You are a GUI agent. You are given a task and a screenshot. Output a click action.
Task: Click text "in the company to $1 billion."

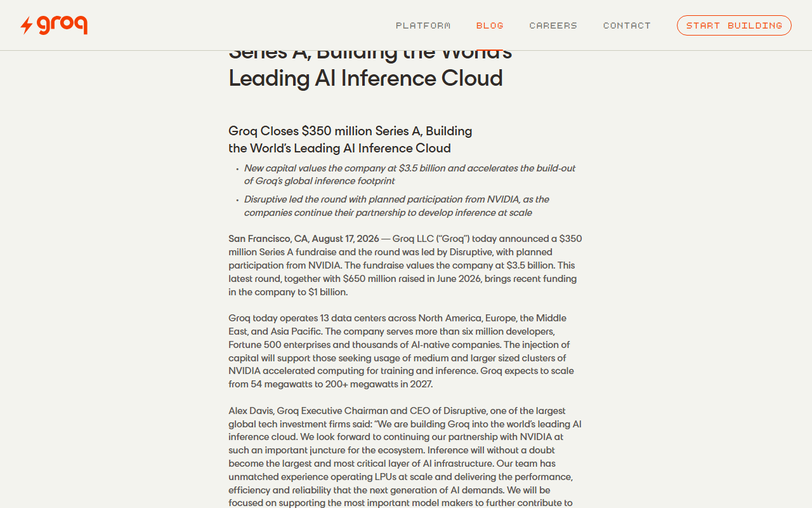289,292
